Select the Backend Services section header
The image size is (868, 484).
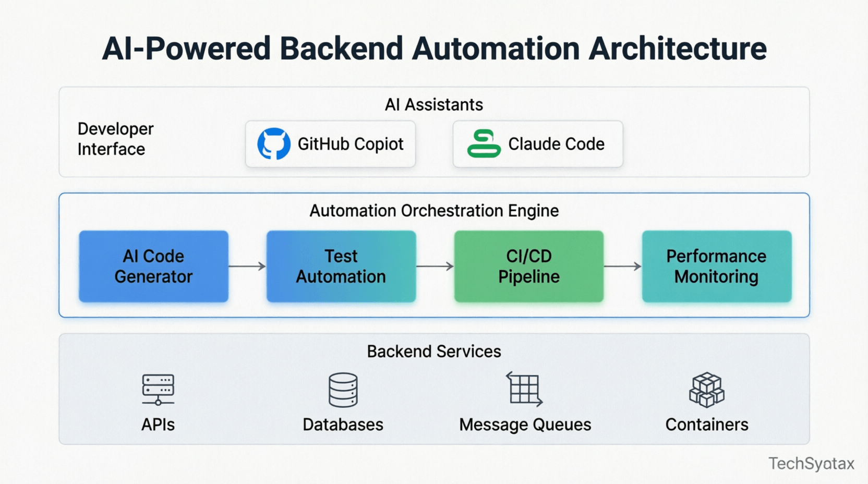(x=433, y=351)
